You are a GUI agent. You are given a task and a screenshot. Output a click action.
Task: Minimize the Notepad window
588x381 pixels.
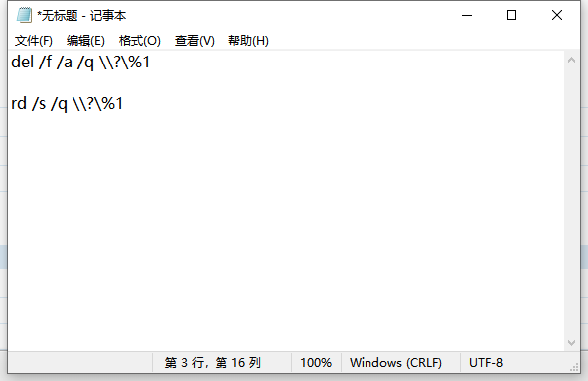(467, 15)
